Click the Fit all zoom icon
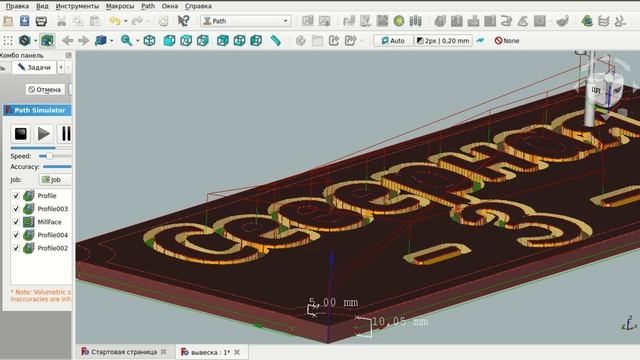This screenshot has width=640, height=360. [126, 40]
